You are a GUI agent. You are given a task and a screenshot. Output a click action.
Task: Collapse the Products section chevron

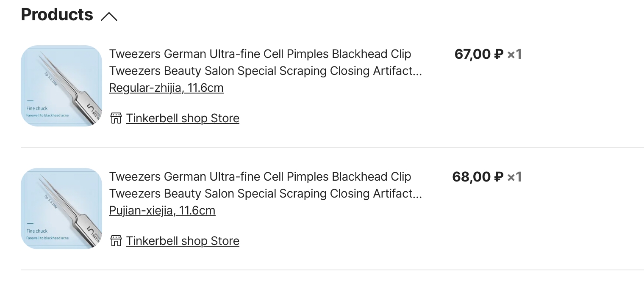[109, 16]
